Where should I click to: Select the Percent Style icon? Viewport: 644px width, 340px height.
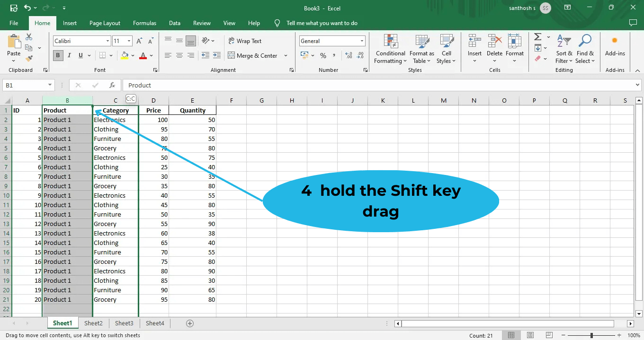click(x=324, y=55)
